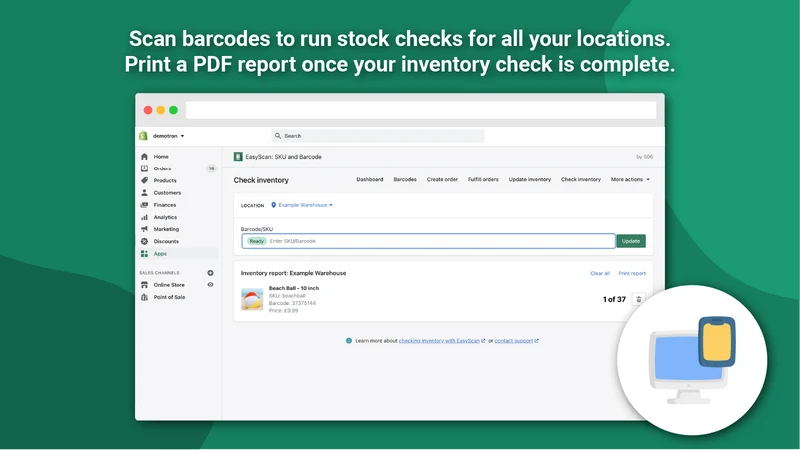Click the Discounts percent icon
Viewport: 800px width, 450px height.
144,241
